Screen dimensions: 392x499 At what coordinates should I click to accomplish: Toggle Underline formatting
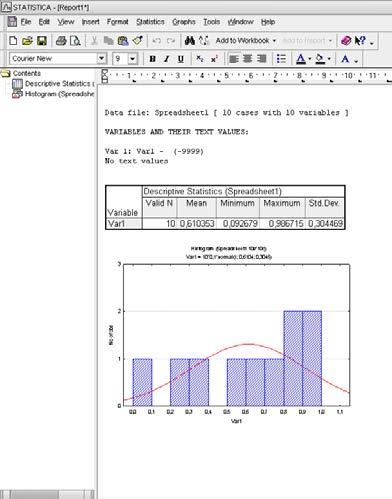coord(181,59)
